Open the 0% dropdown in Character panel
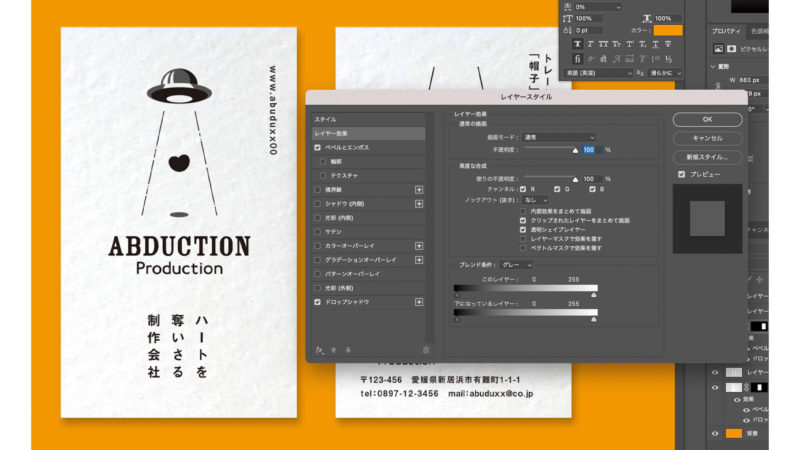 [x=597, y=7]
